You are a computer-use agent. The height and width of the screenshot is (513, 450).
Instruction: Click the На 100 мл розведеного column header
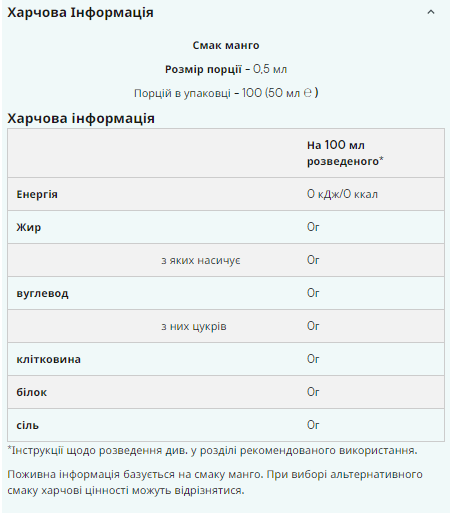345,153
